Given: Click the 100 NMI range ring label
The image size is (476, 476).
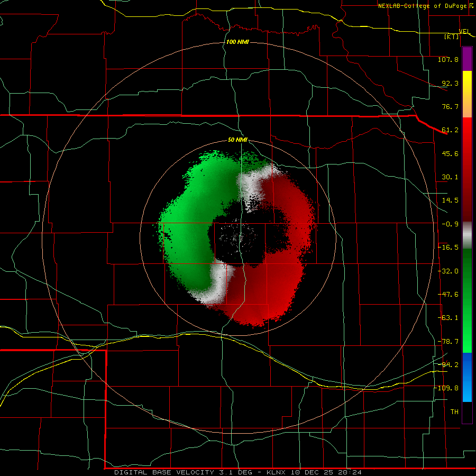Looking at the screenshot, I should point(237,42).
